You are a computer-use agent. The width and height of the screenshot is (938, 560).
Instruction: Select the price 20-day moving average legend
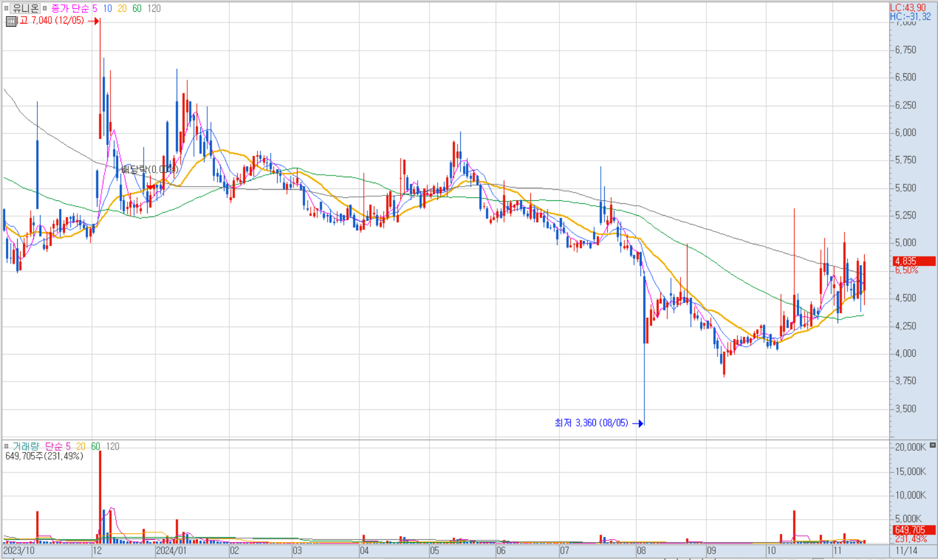122,8
